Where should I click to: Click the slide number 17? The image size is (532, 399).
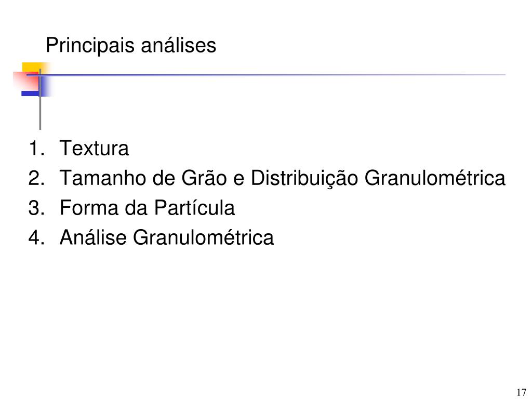(522, 392)
